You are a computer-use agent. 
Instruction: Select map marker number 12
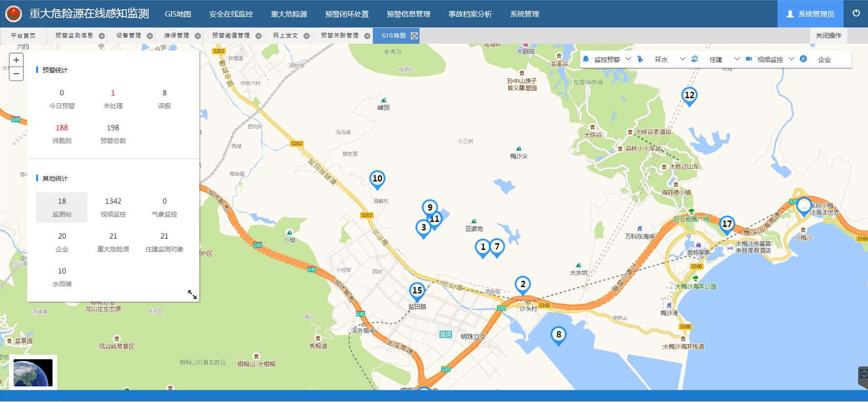(689, 97)
